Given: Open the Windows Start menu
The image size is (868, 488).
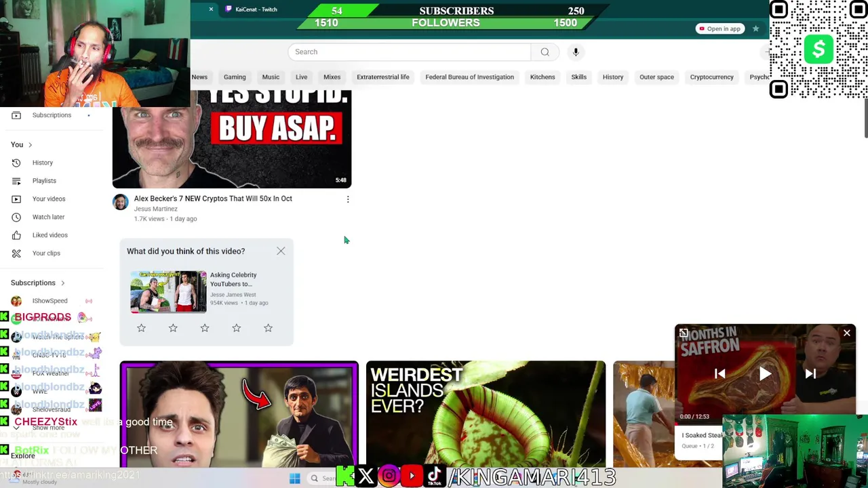Looking at the screenshot, I should [x=294, y=479].
